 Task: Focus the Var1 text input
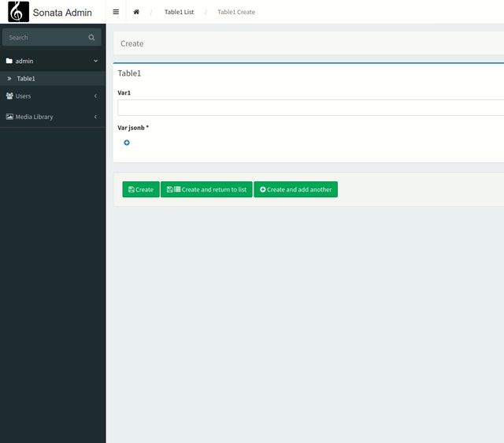(310, 107)
